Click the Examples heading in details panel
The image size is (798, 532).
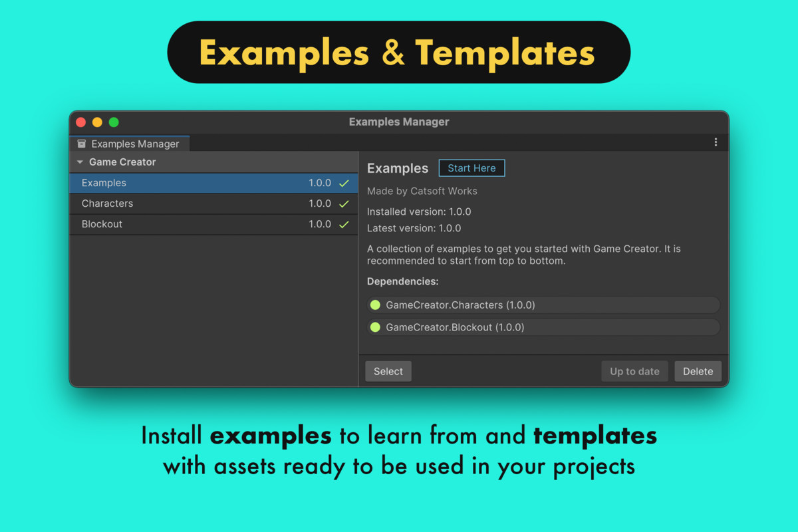coord(398,169)
